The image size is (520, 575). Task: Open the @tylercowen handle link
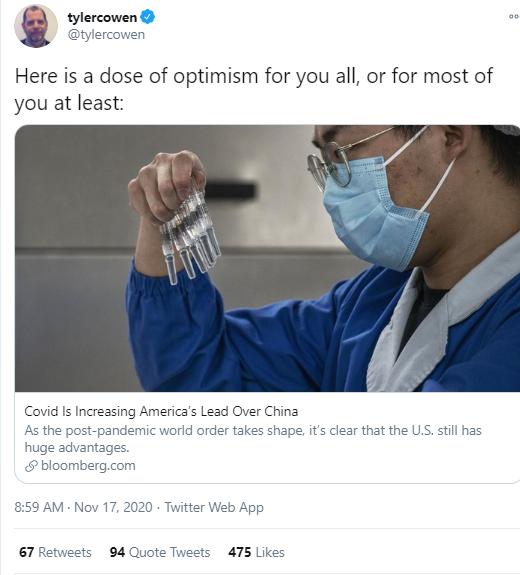pos(106,34)
